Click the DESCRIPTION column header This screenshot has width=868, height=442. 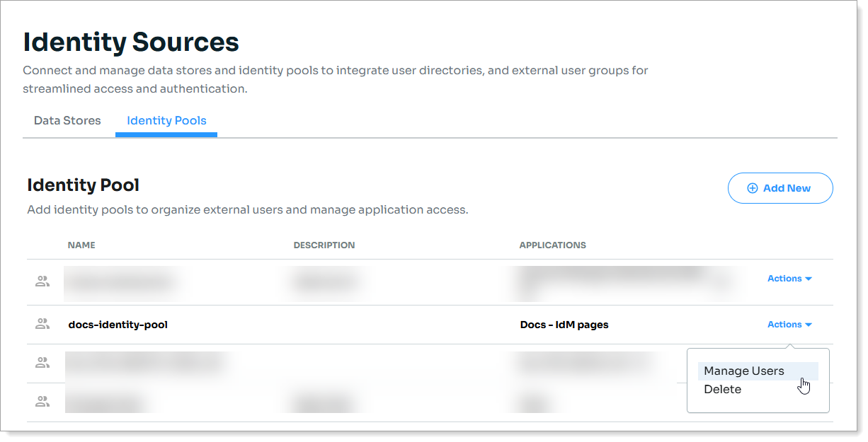pos(324,245)
